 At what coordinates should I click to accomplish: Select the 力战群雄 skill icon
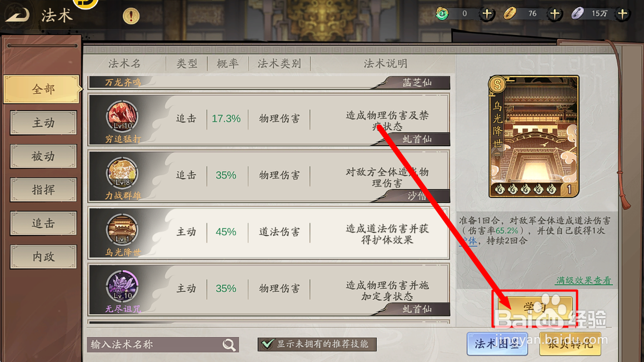(x=122, y=172)
